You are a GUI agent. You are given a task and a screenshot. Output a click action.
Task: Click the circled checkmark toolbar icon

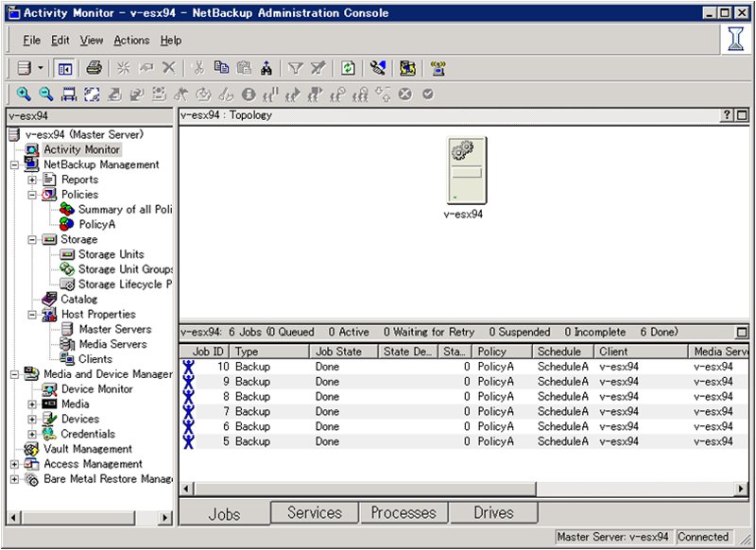pos(428,94)
